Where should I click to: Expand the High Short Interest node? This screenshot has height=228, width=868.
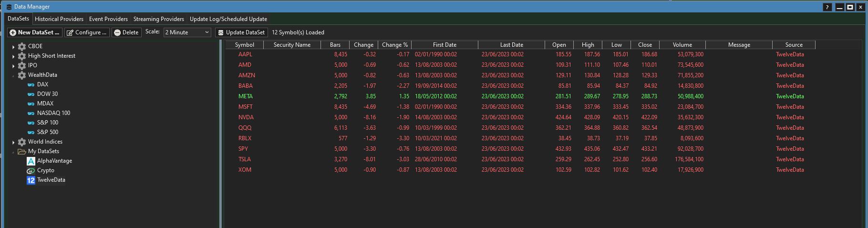13,56
